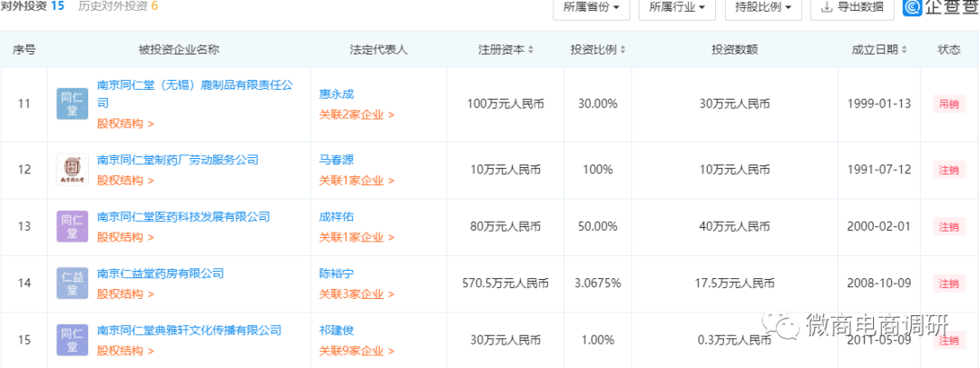980x368 pixels.
Task: Select the 80万元人民币 registered capital cell
Action: (x=505, y=226)
